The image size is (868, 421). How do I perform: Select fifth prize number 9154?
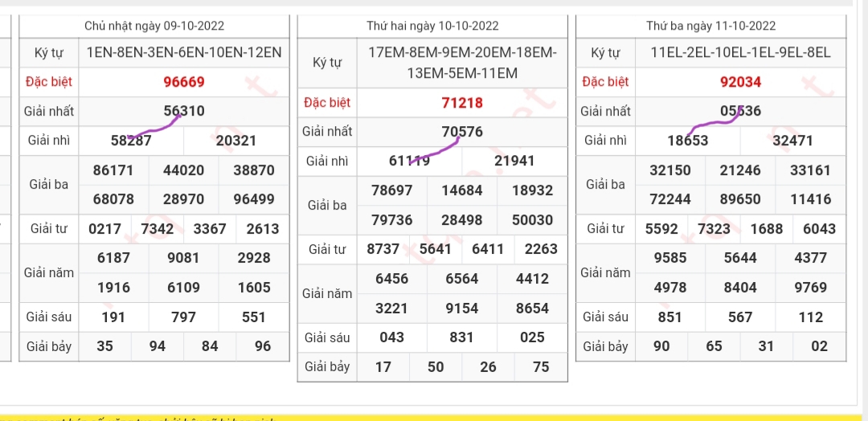(x=462, y=309)
